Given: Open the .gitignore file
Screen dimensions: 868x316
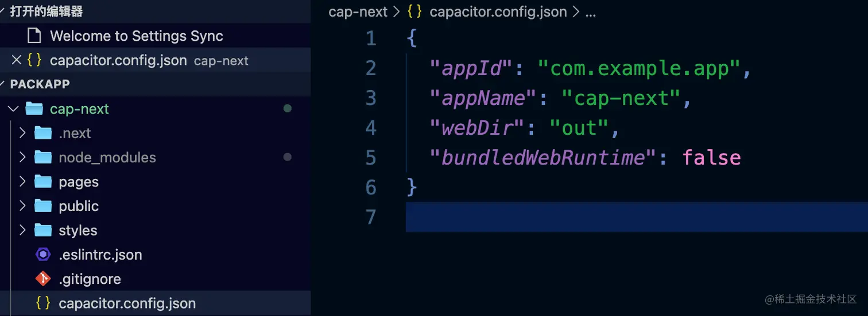Looking at the screenshot, I should tap(90, 279).
